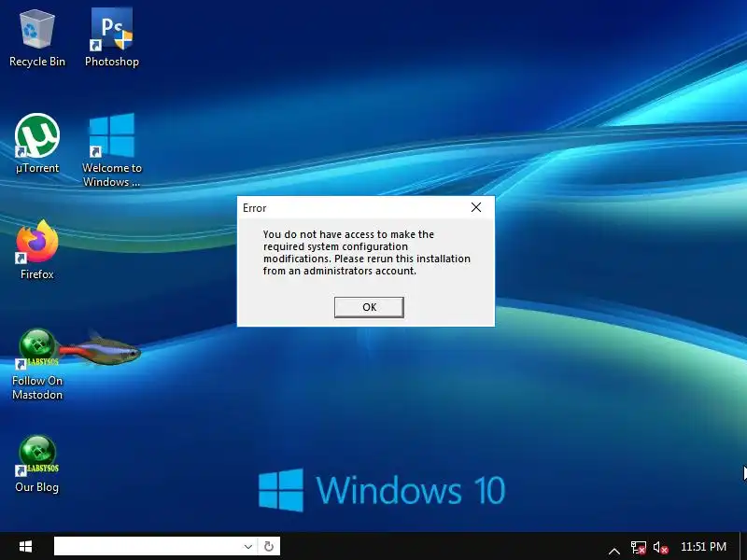Expand the taskbar address dropdown arrow
The height and width of the screenshot is (560, 747).
pos(247,546)
